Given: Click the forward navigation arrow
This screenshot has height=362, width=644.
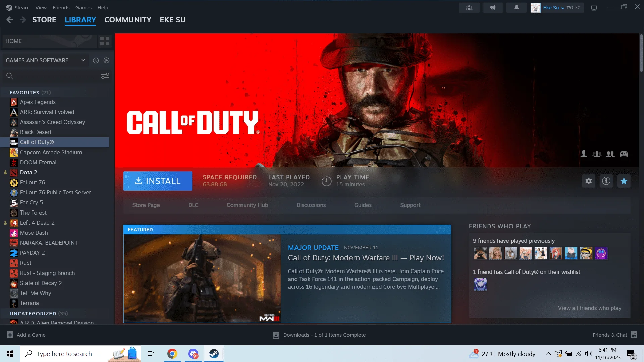Looking at the screenshot, I should pyautogui.click(x=23, y=20).
